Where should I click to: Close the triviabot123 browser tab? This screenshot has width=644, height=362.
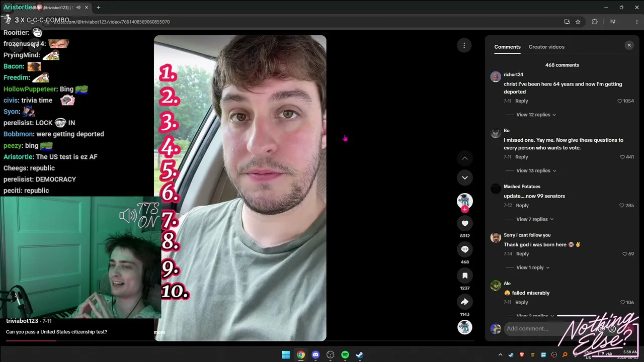(87, 8)
